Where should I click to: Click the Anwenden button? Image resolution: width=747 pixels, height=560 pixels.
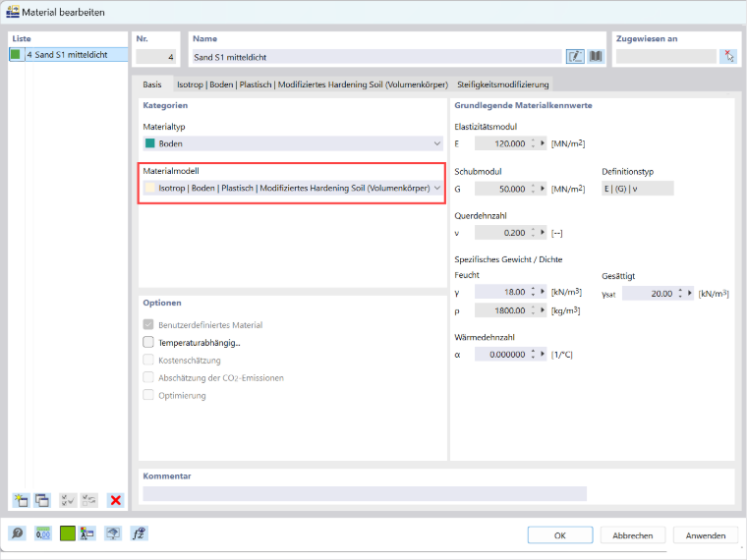click(x=706, y=535)
